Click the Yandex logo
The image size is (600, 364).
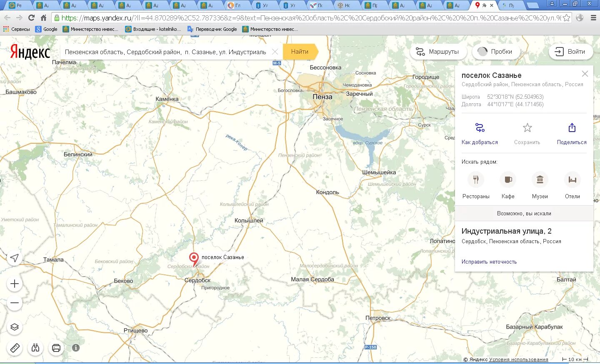pos(30,52)
